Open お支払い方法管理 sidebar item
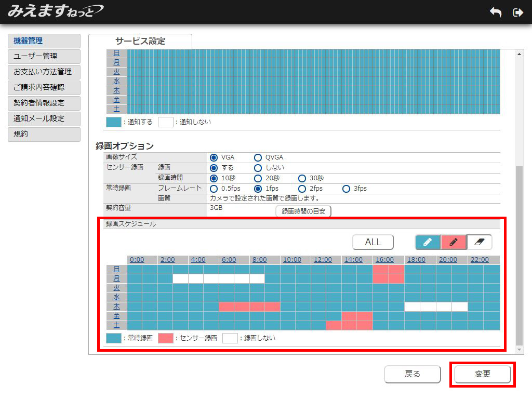 (44, 72)
